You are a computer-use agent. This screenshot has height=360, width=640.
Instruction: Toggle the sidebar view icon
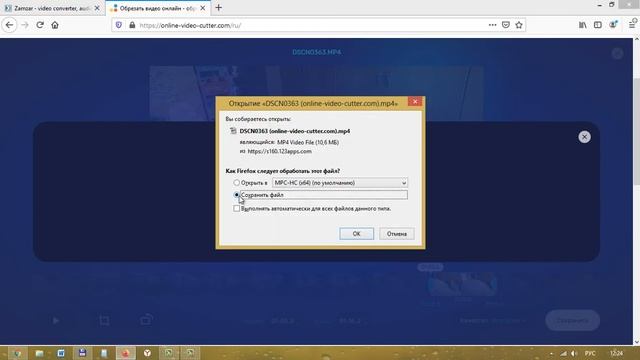click(598, 25)
